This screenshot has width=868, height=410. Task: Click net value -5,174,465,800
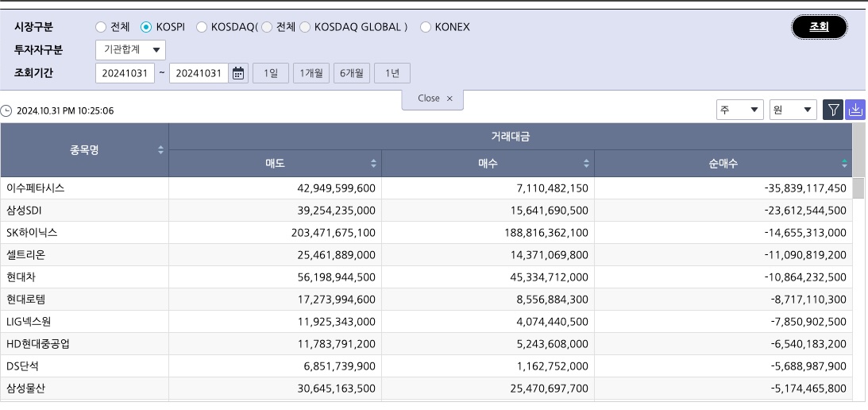(808, 389)
